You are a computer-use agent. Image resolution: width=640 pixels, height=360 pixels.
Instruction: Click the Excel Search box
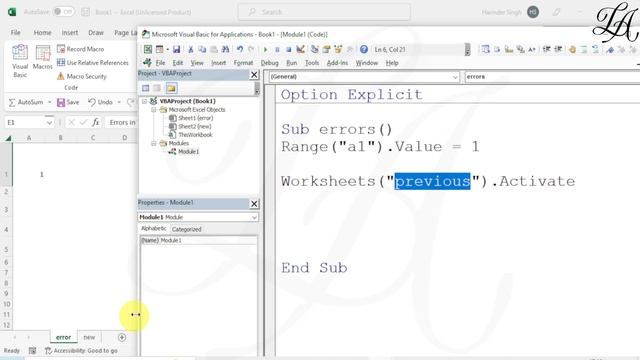point(324,12)
